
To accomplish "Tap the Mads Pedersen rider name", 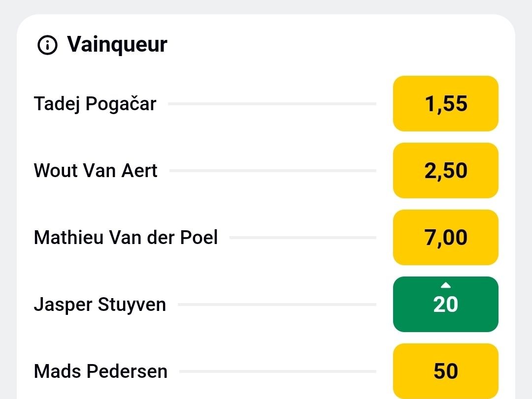I will 100,371.
